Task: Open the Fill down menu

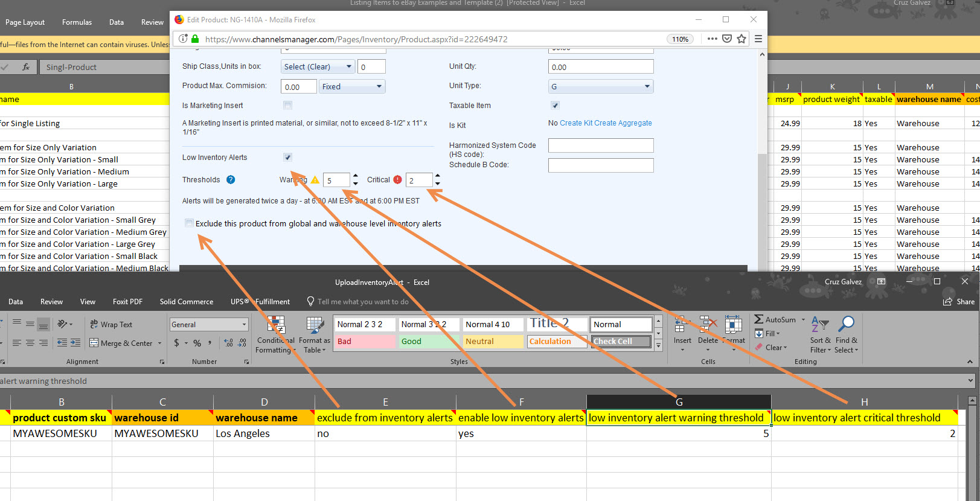Action: point(767,333)
